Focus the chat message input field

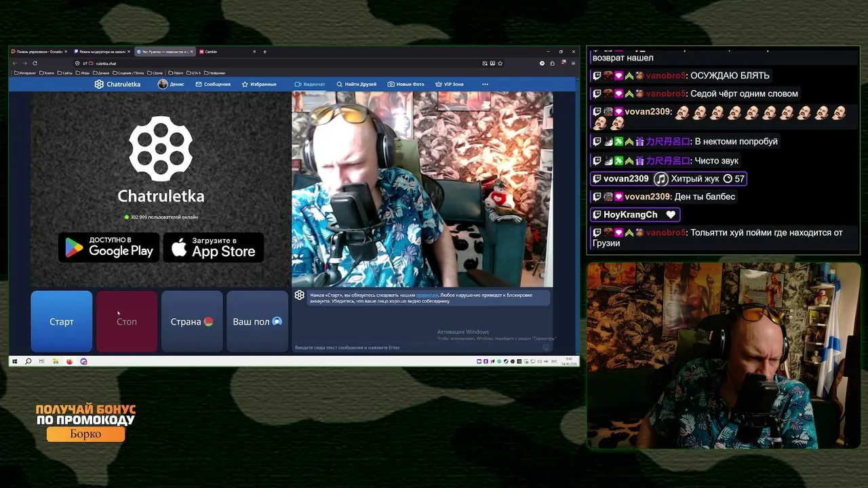coord(417,348)
